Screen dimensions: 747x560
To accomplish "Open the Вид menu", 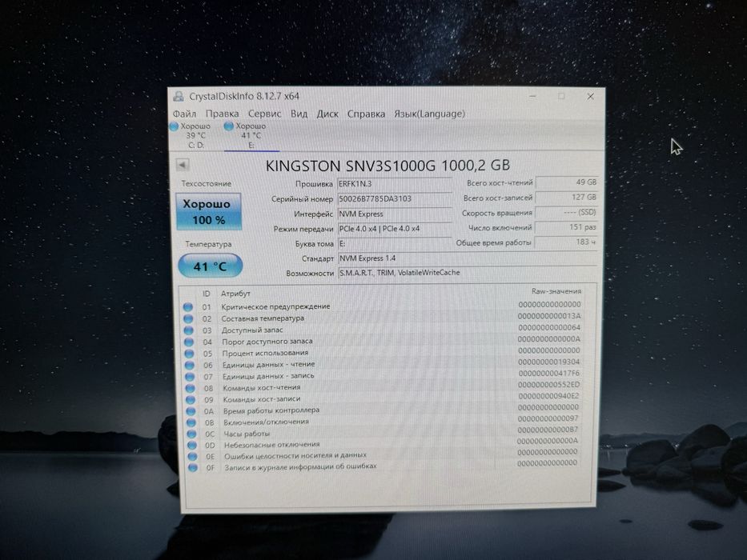I will click(x=299, y=114).
